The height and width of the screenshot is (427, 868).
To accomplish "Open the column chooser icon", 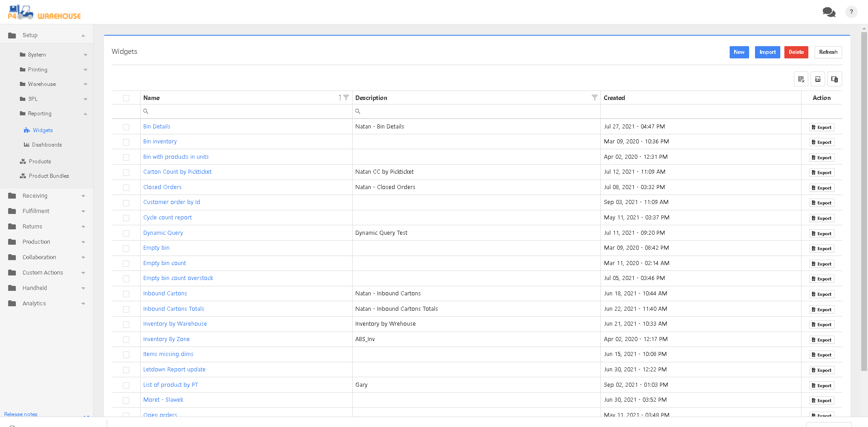I will pyautogui.click(x=835, y=79).
